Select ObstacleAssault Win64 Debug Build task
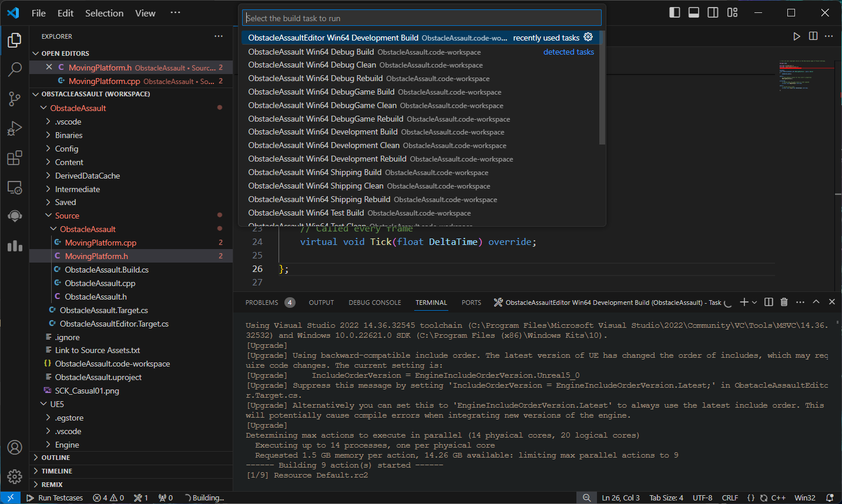Image resolution: width=842 pixels, height=504 pixels. pos(420,52)
